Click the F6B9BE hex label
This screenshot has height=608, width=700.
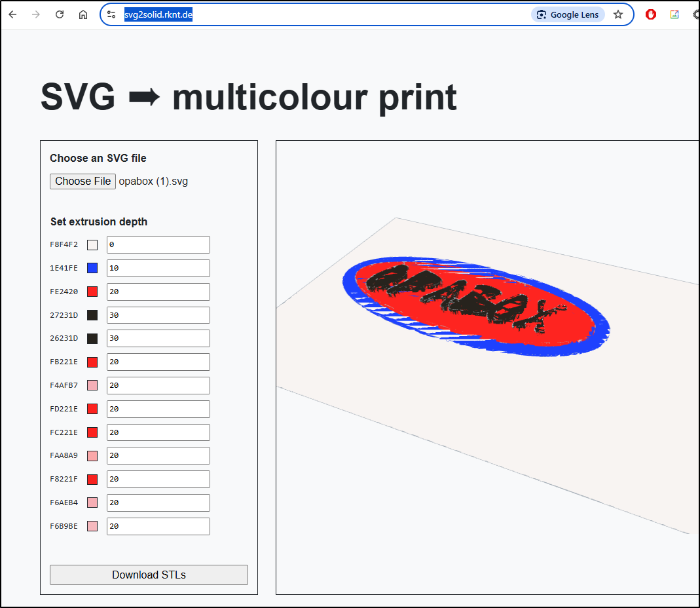click(64, 526)
